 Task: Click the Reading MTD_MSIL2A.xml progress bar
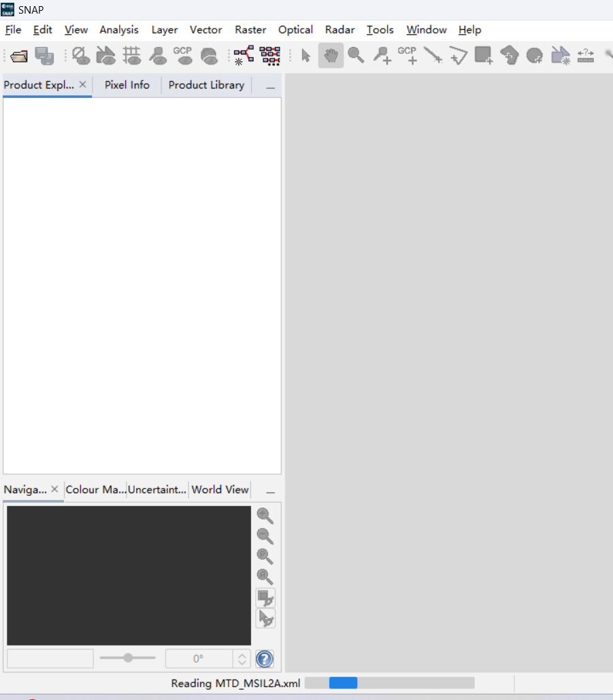pyautogui.click(x=389, y=683)
